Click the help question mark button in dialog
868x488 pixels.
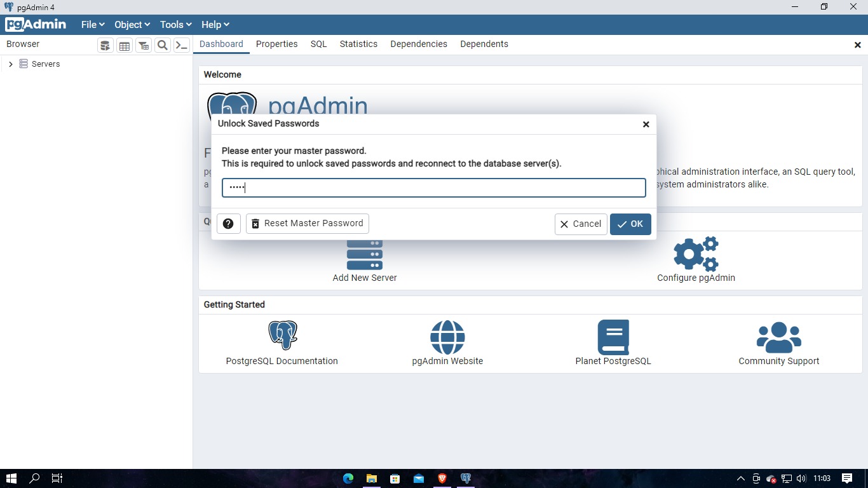229,224
